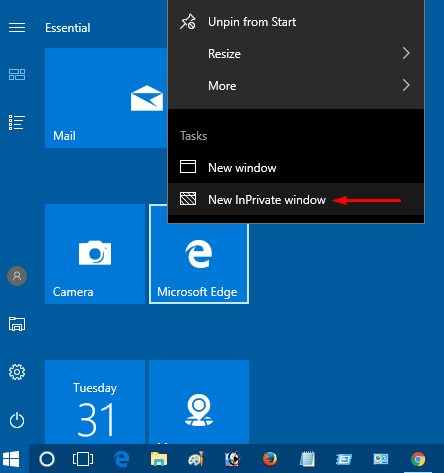Click the Windows Start button
This screenshot has height=473, width=444.
click(x=11, y=459)
